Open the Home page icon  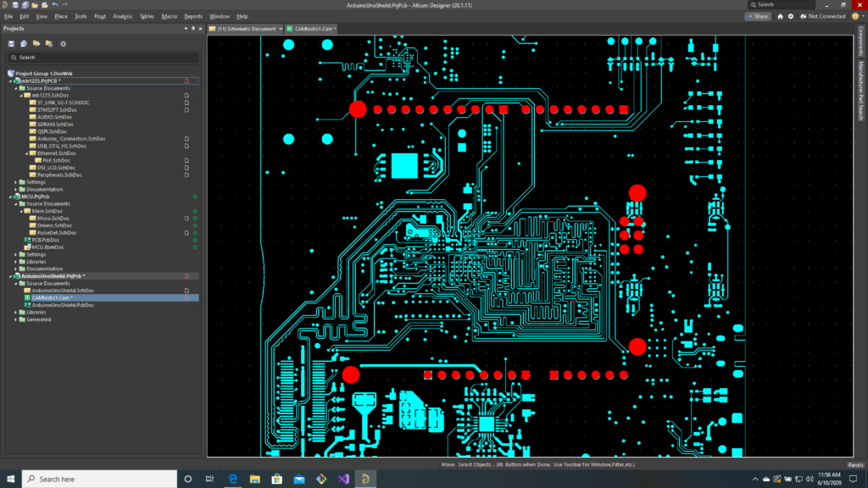(782, 16)
